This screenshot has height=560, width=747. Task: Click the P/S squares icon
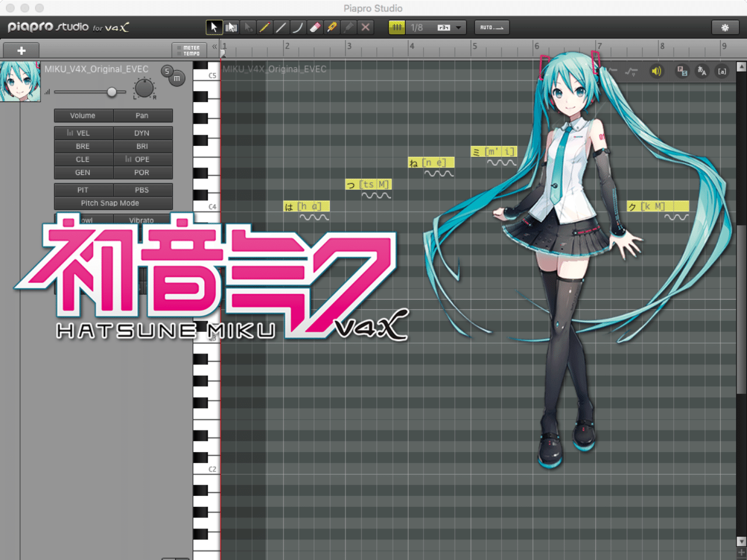click(682, 71)
